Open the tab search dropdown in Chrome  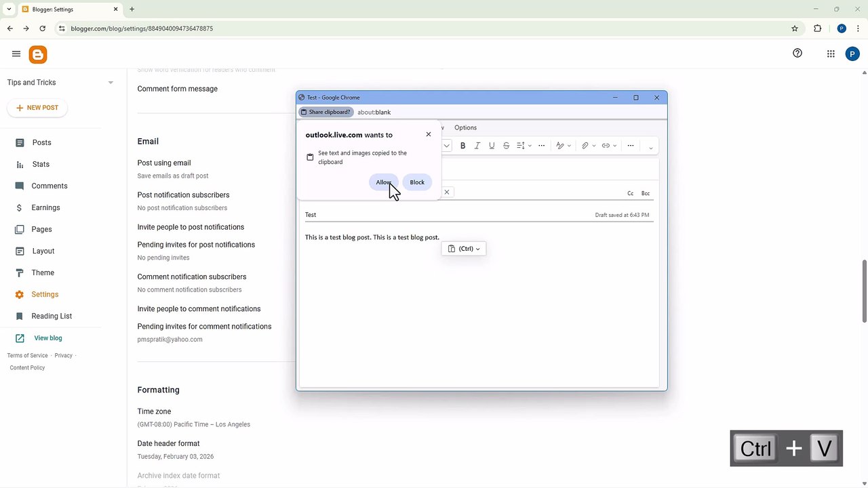click(9, 9)
